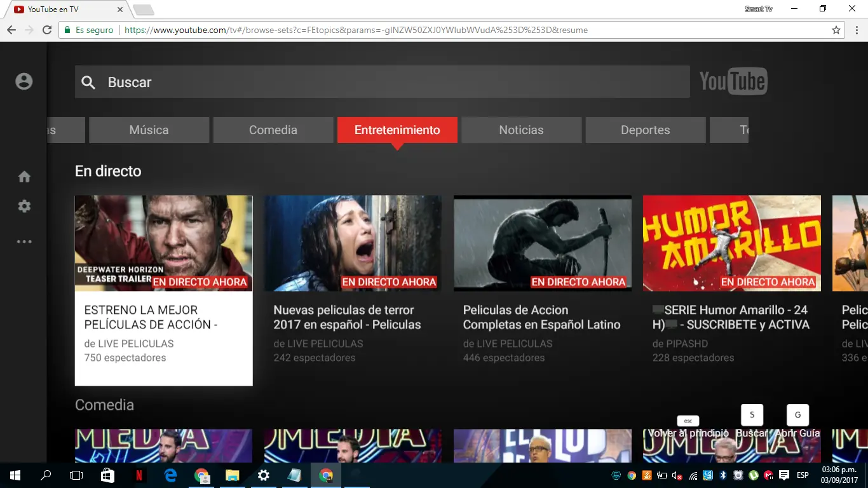Open YouTube TV settings gear icon

click(x=24, y=207)
